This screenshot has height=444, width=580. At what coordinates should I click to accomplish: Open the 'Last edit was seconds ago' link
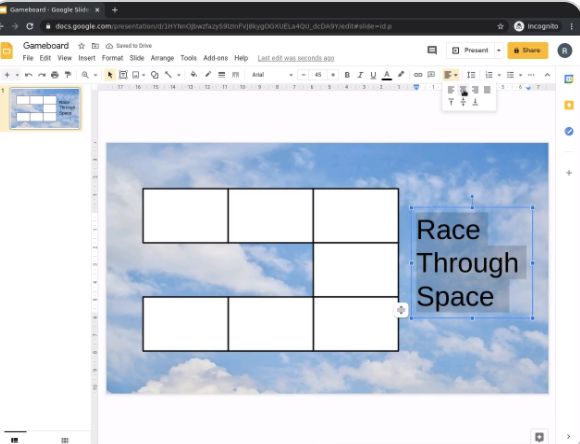296,58
